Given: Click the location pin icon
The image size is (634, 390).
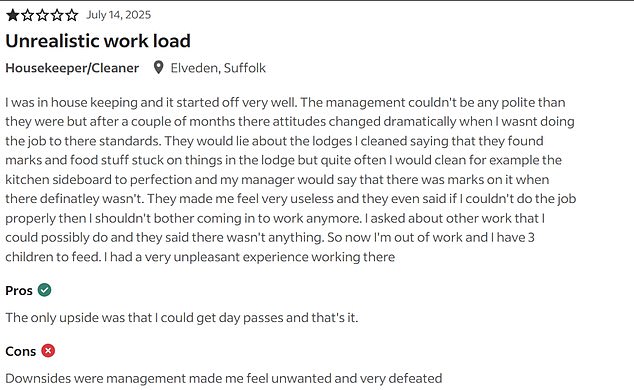Looking at the screenshot, I should coord(158,67).
